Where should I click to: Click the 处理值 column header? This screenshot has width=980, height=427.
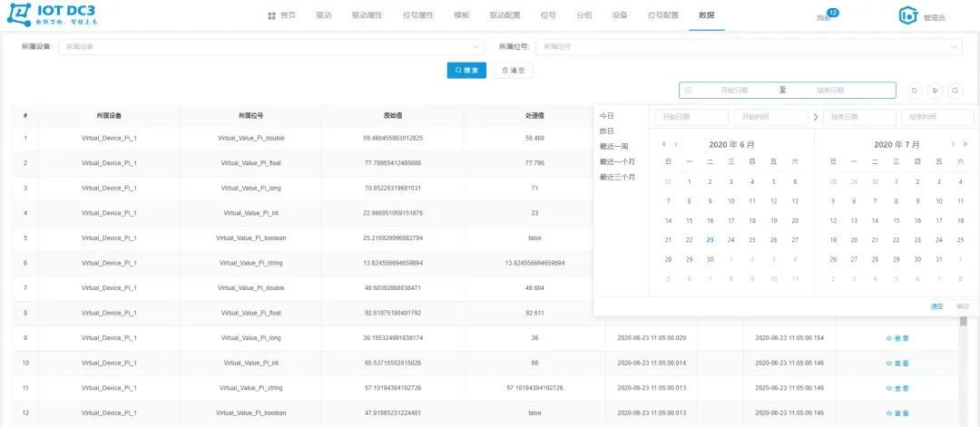click(x=534, y=116)
